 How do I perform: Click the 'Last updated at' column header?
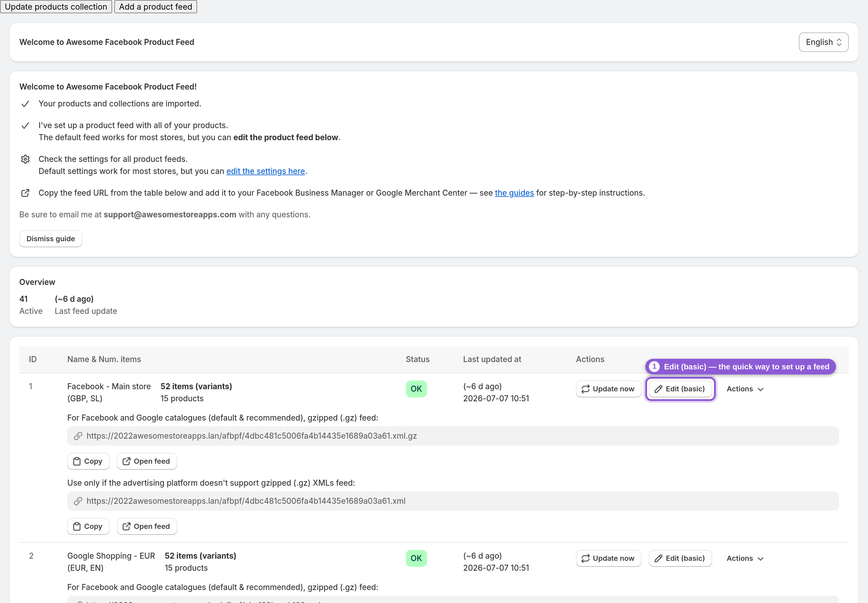[x=492, y=359]
